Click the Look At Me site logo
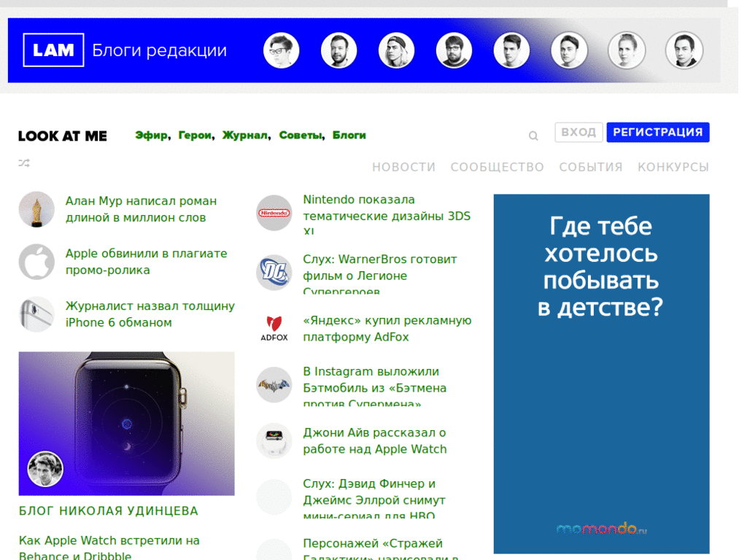 (x=63, y=136)
